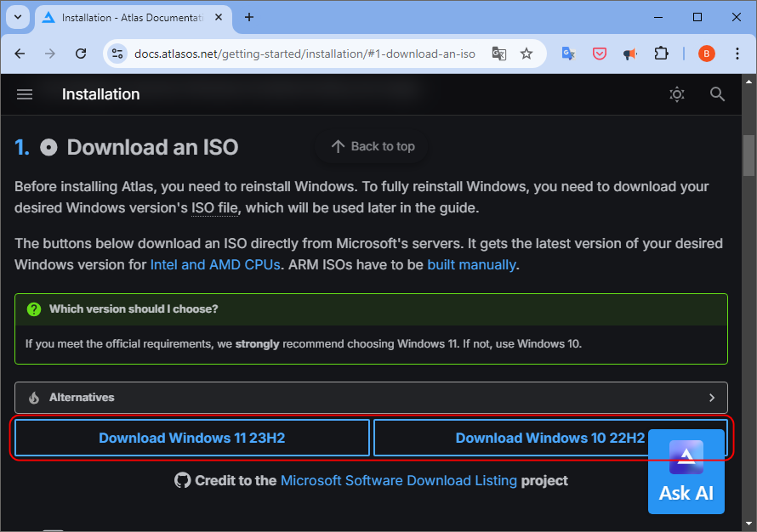Open the profile avatar B
The width and height of the screenshot is (757, 532).
pos(706,54)
